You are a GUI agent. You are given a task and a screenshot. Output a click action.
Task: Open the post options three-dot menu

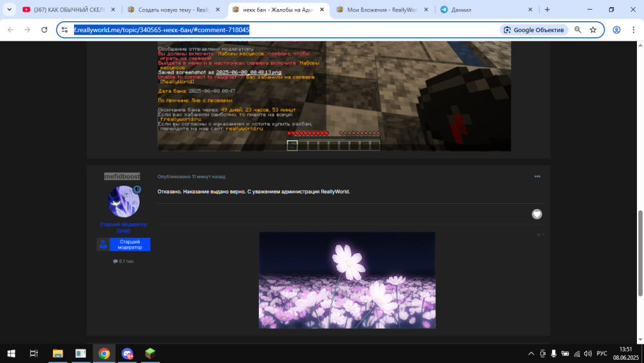point(537,177)
